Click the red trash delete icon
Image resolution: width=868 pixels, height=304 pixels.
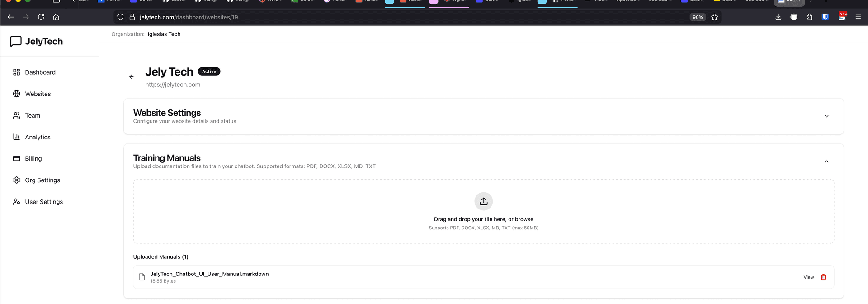(x=823, y=277)
